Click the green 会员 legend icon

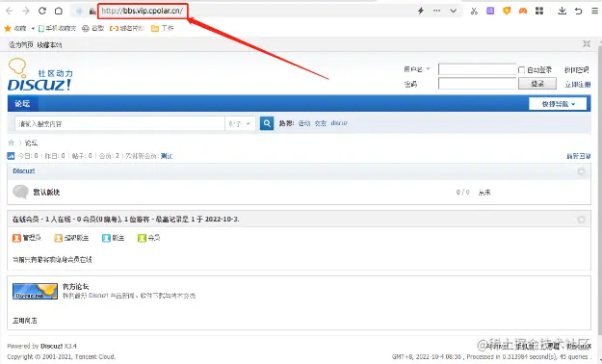pos(142,238)
